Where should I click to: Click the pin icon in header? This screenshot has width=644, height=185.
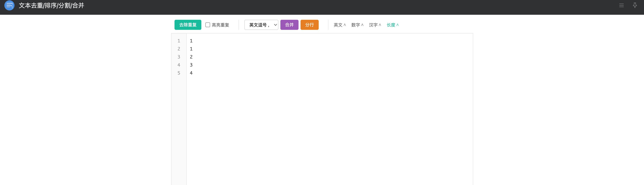point(635,5)
